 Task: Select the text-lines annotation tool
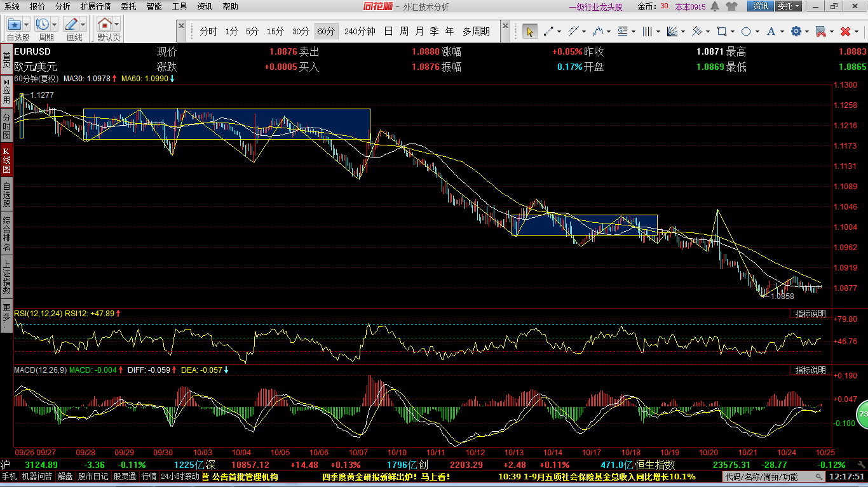coord(623,31)
